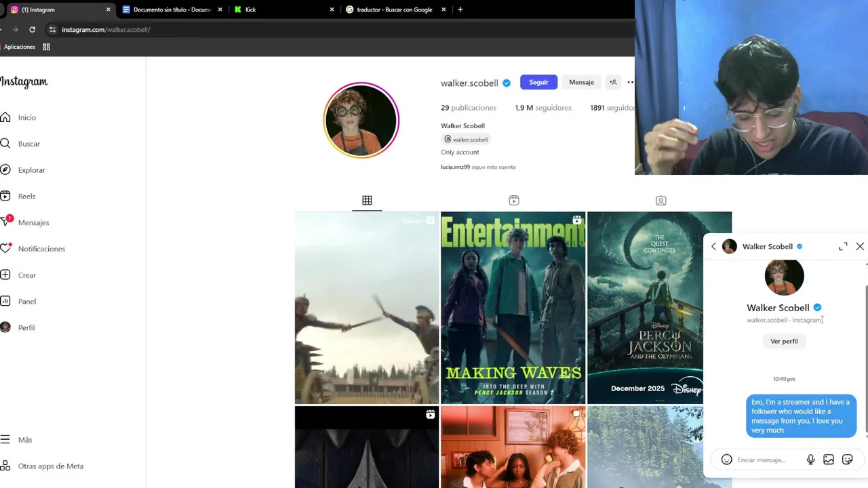This screenshot has width=868, height=488.
Task: Click Crear plus icon
Action: (5, 274)
